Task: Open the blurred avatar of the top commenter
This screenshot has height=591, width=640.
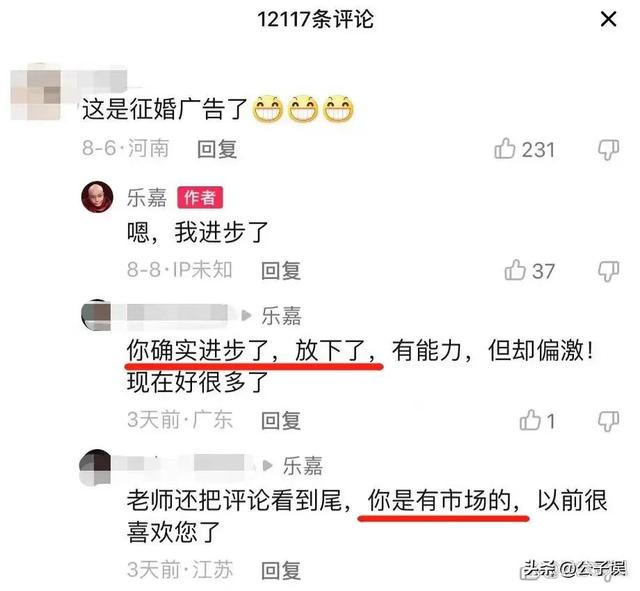Action: (36, 93)
